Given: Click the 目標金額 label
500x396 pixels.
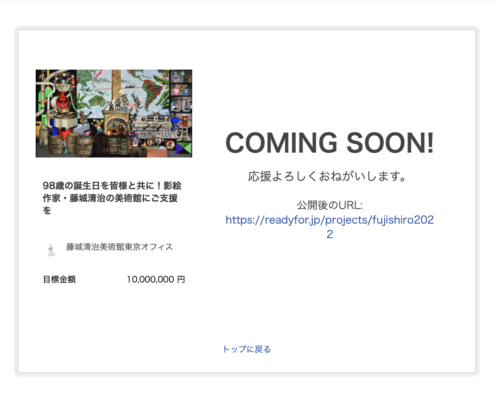Looking at the screenshot, I should tap(59, 279).
